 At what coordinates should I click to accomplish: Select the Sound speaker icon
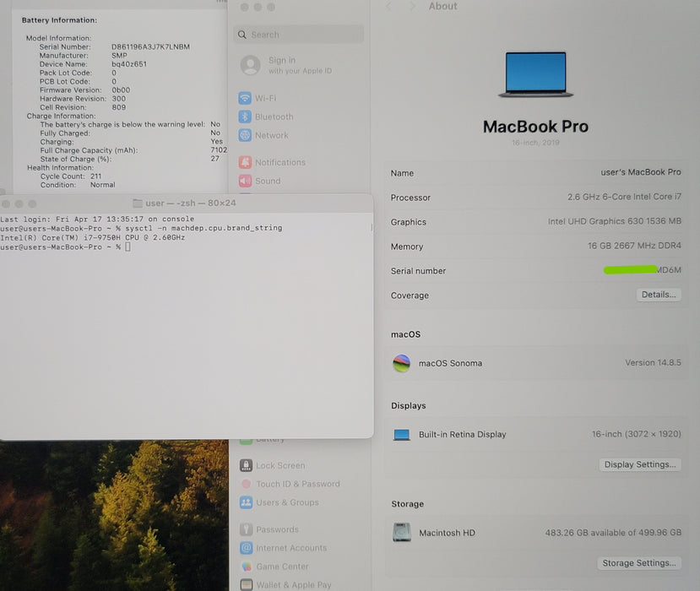point(245,181)
